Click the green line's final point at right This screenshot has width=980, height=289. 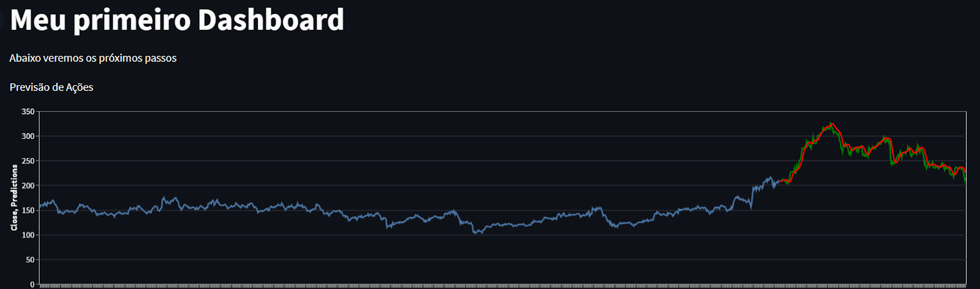[965, 182]
